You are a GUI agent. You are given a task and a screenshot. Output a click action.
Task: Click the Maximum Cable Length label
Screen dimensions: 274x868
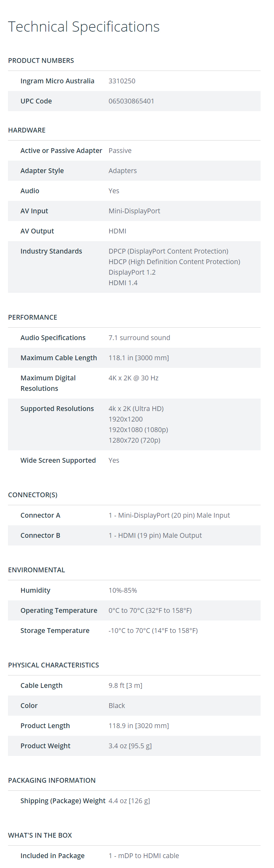pyautogui.click(x=59, y=358)
